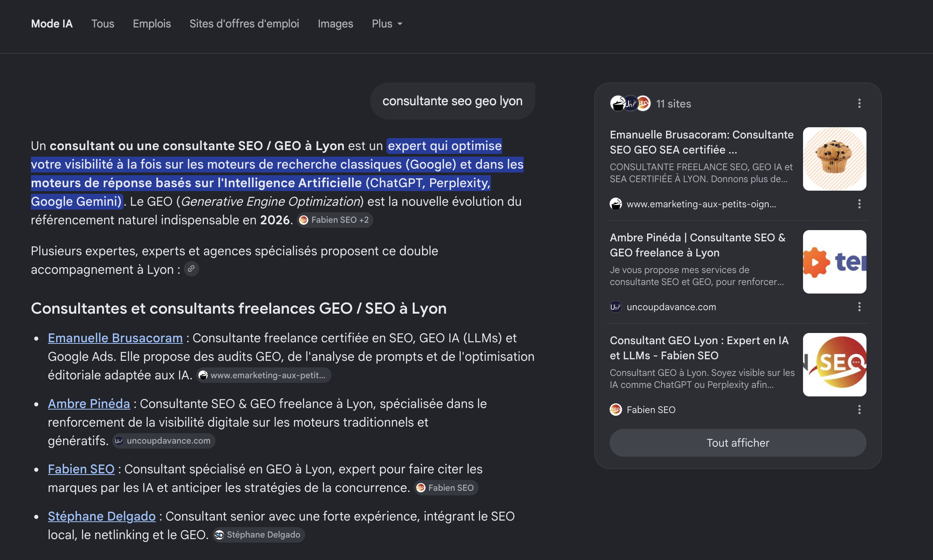Switch to the Emplois tab
Viewport: 933px width, 560px height.
click(x=152, y=24)
